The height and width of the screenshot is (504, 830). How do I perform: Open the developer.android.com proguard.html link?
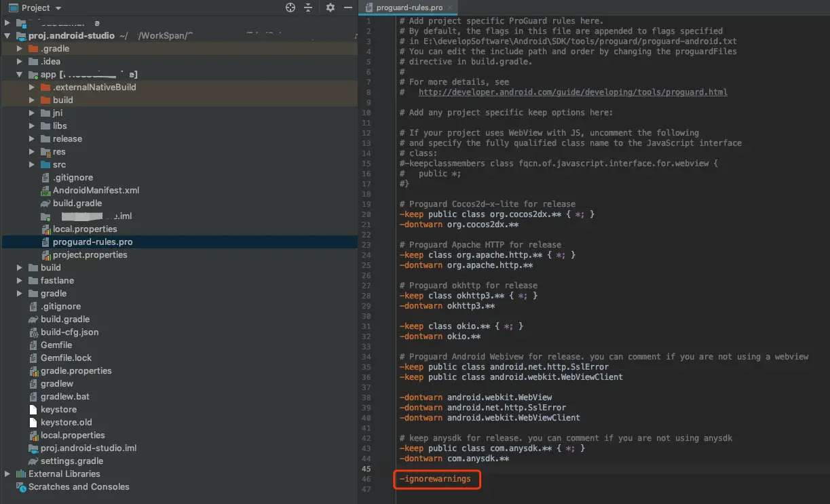tap(573, 92)
